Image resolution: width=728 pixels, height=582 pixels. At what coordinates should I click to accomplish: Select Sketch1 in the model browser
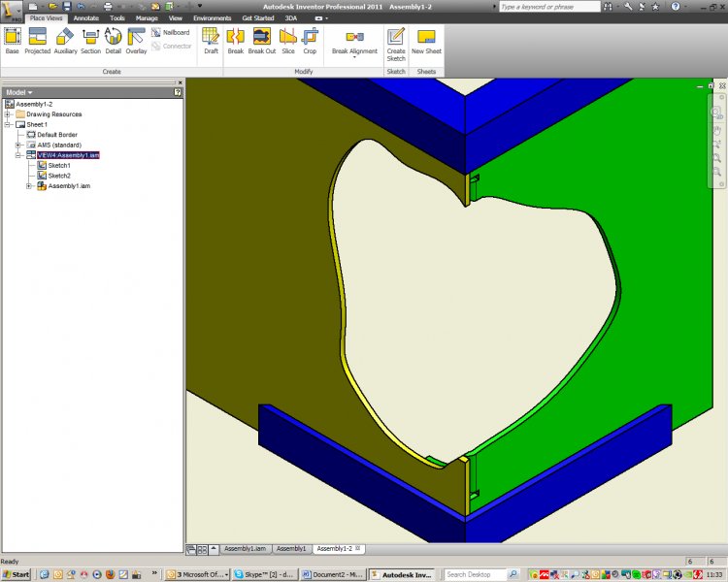(59, 166)
